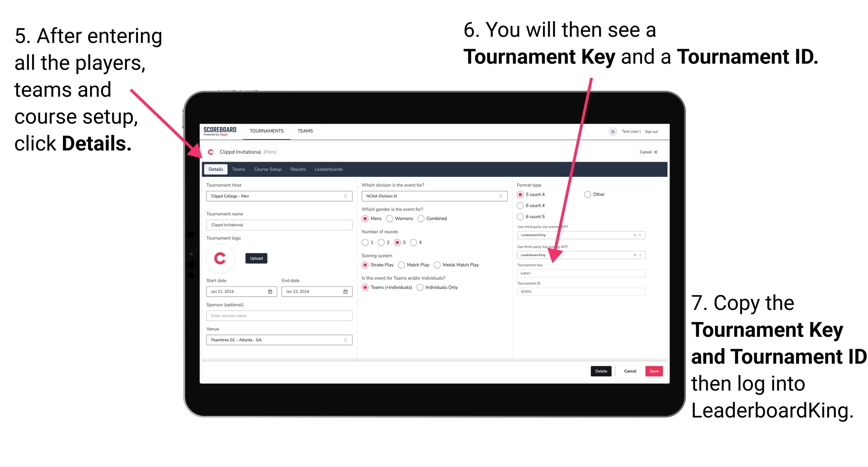Viewport: 868px width, 467px height.
Task: Switch to the Teams tab
Action: (x=239, y=169)
